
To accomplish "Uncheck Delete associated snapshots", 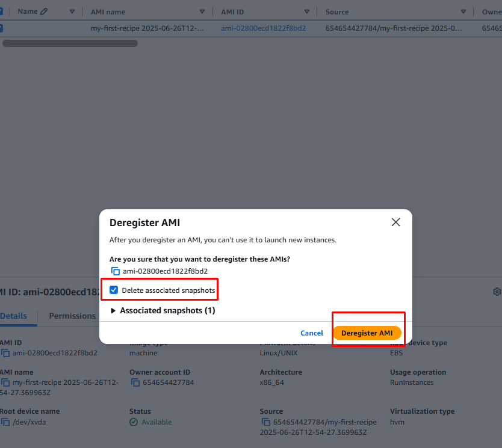I will [114, 290].
